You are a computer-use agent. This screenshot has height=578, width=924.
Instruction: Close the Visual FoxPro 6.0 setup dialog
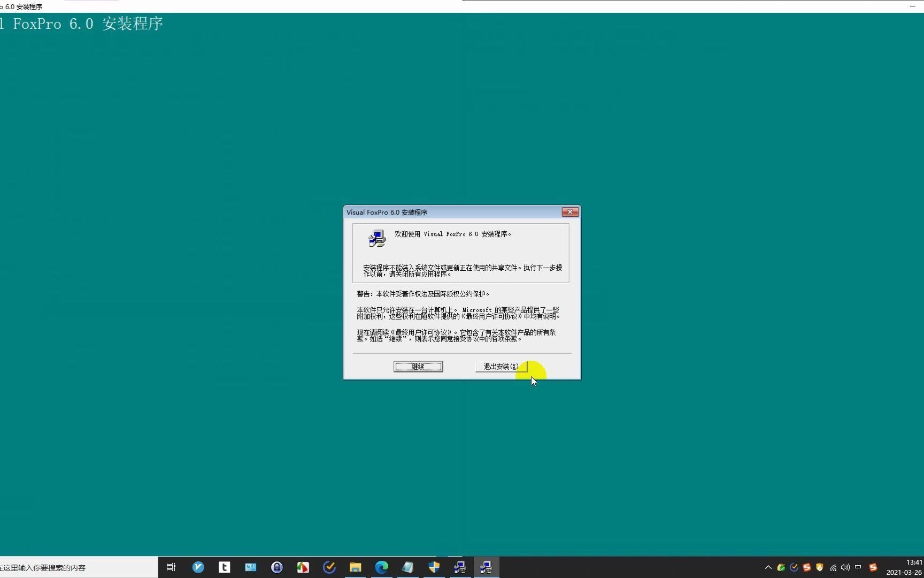(x=570, y=212)
